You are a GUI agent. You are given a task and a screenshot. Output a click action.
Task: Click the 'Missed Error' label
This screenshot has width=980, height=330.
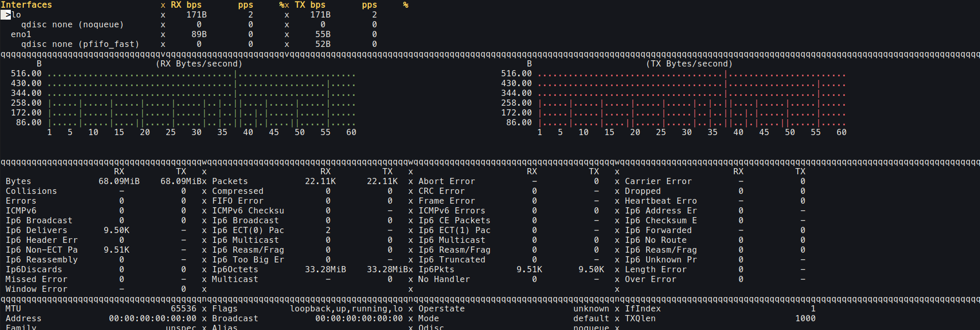pos(37,279)
